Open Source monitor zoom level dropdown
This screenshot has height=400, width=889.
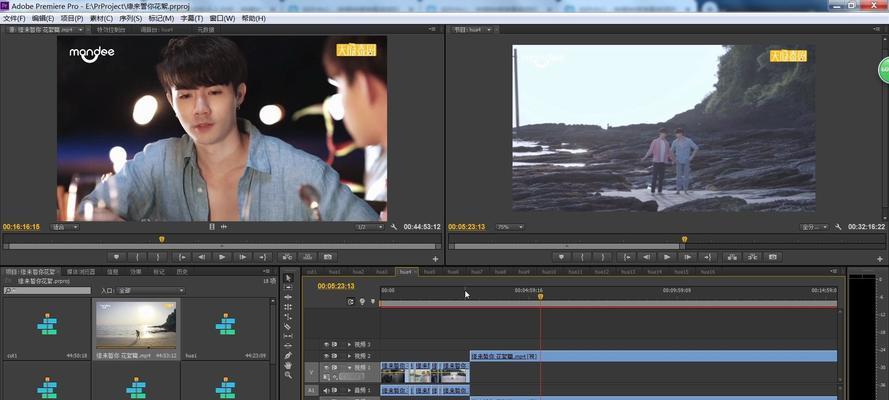tap(65, 227)
